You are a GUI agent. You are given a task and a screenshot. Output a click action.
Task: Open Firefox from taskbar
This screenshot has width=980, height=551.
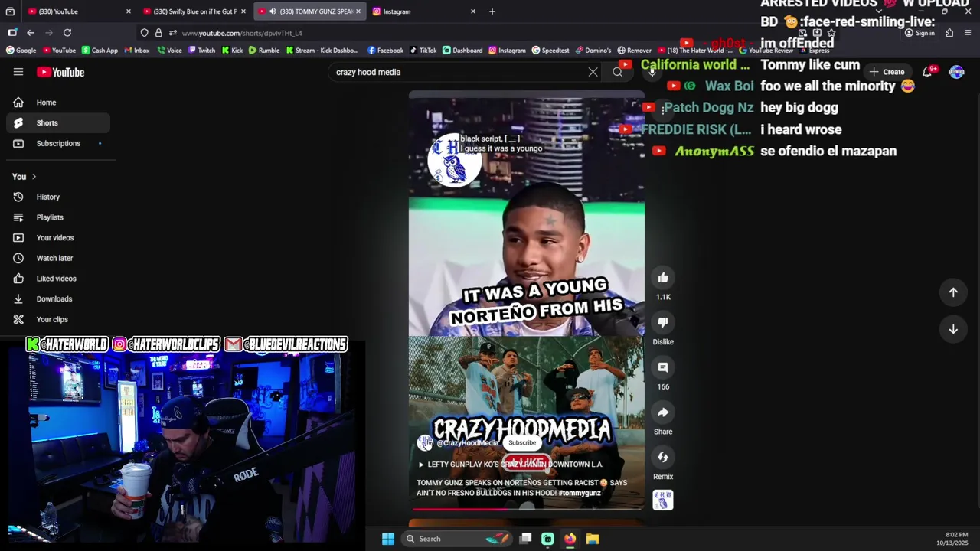(570, 539)
